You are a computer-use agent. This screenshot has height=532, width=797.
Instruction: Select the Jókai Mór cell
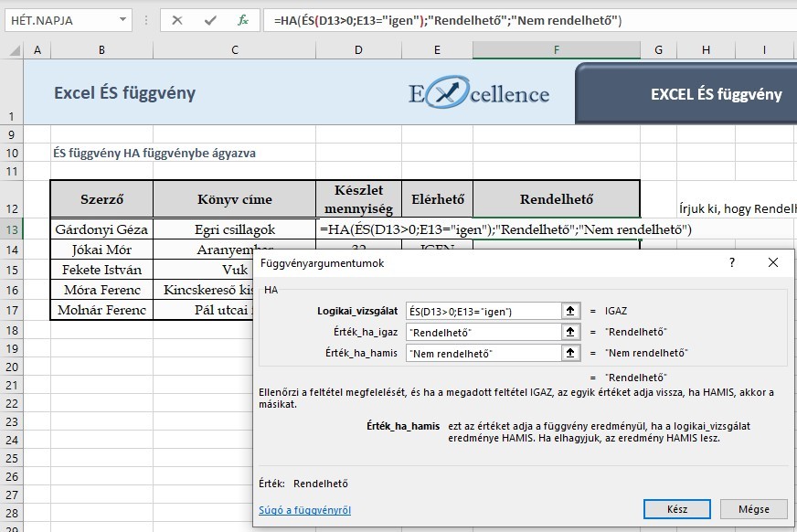[101, 250]
